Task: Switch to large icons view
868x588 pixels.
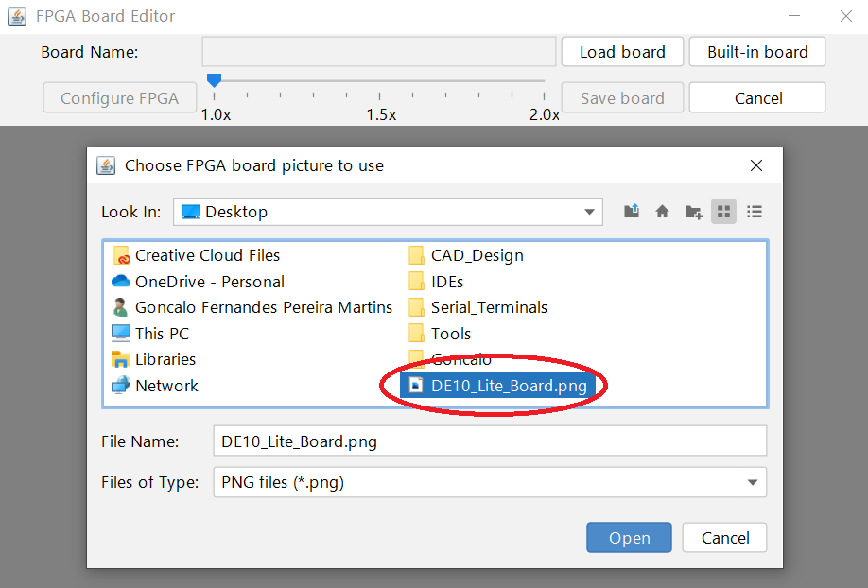Action: 723,212
